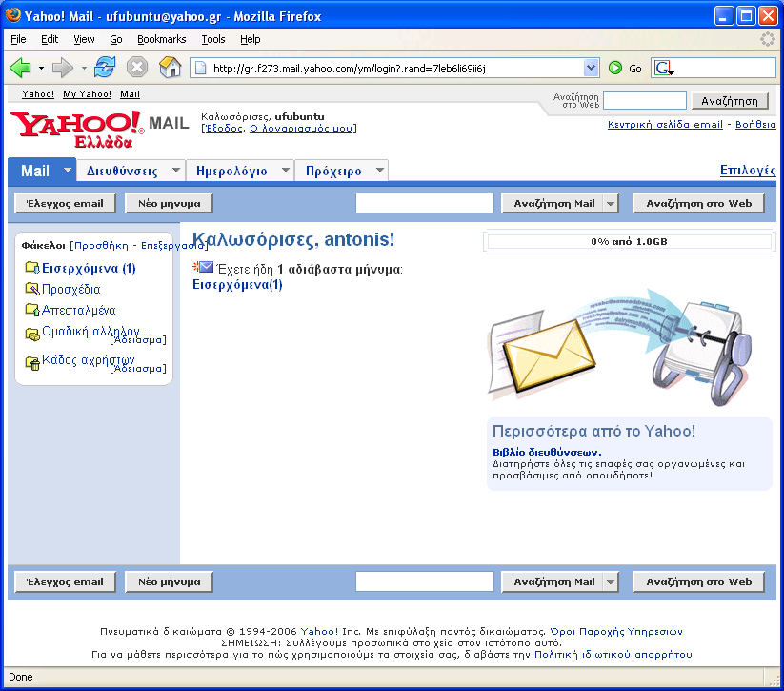Viewport: 784px width, 691px height.
Task: Click the Bulk mail folder icon
Action: pos(32,334)
